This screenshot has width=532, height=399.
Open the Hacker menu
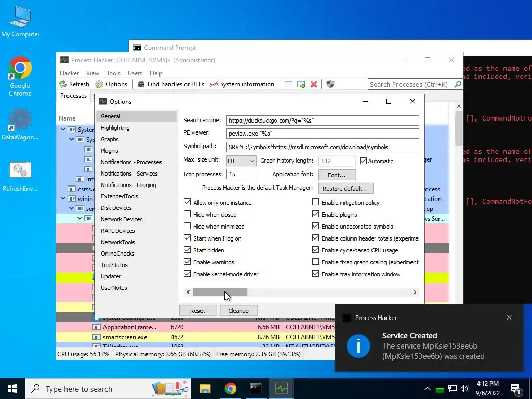(69, 73)
